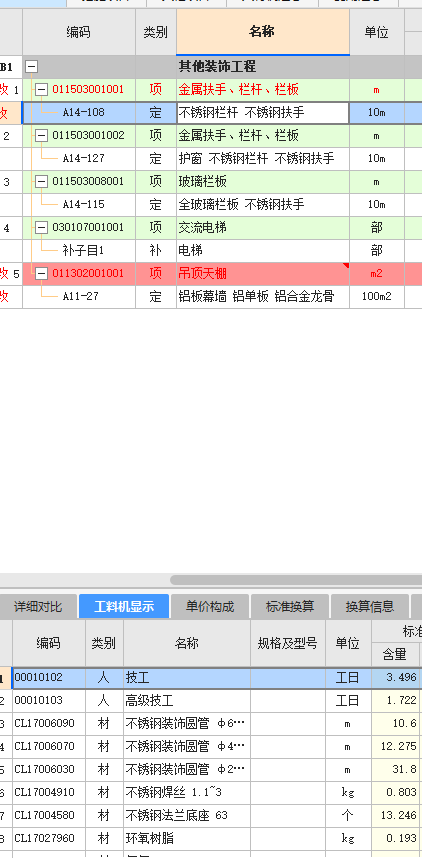Screen dimensions: 422x859
Task: Collapse item 011302001001 tree node
Action: pos(41,273)
